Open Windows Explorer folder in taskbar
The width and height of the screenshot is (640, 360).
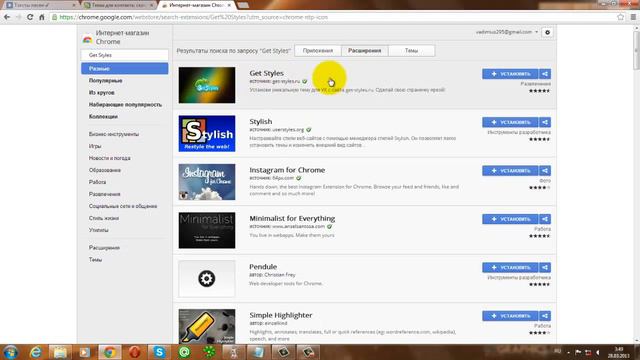60,352
